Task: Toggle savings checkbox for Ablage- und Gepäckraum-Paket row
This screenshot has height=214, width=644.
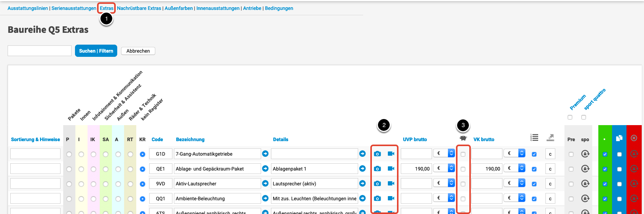Action: 463,169
